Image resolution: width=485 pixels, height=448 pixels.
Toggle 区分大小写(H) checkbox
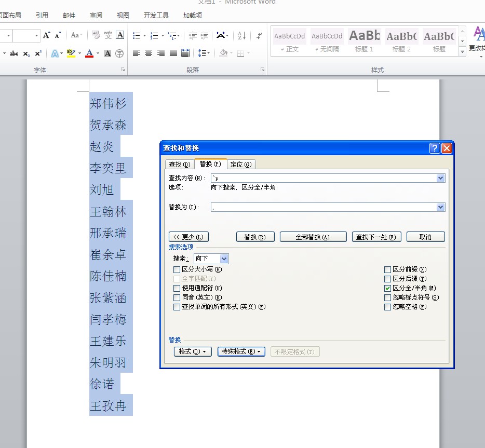(177, 269)
